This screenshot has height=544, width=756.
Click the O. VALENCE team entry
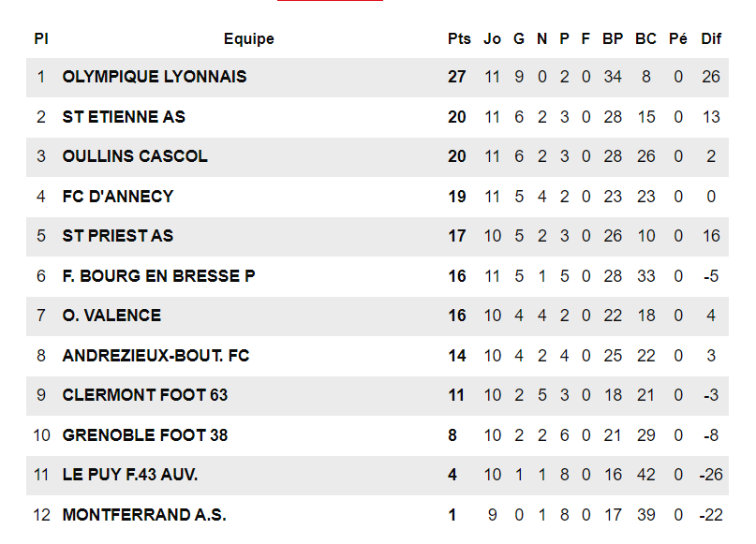pos(111,316)
